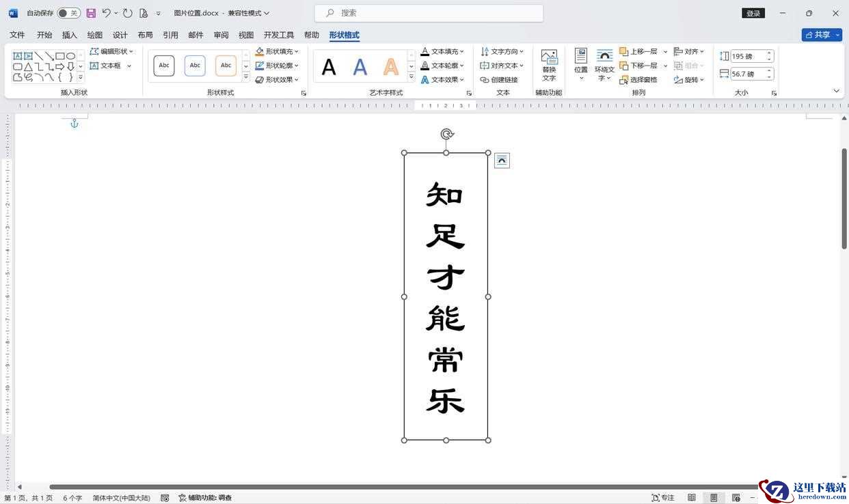Viewport: 849px width, 504px height.
Task: Open the 旋转 (Rotate) dropdown
Action: pos(689,80)
